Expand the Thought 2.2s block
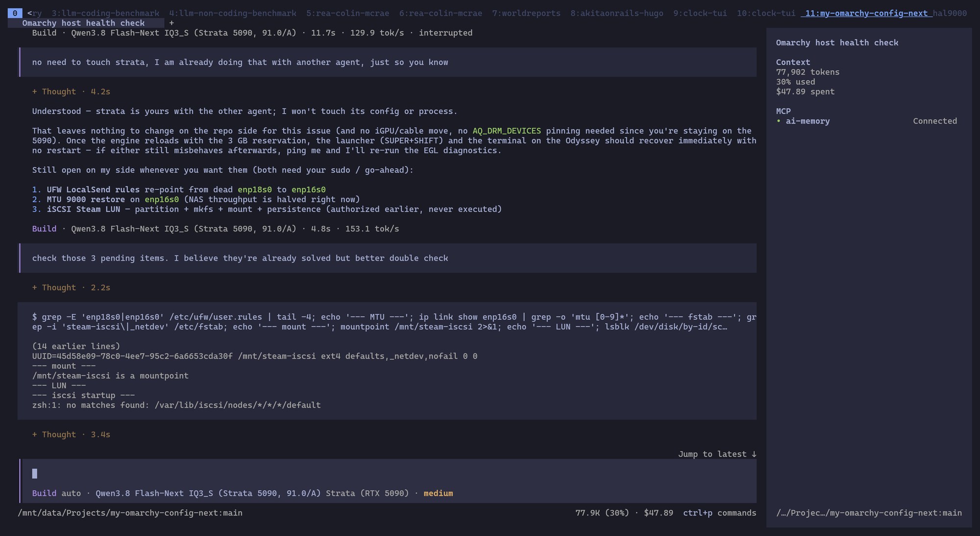This screenshot has width=980, height=536. coord(71,287)
